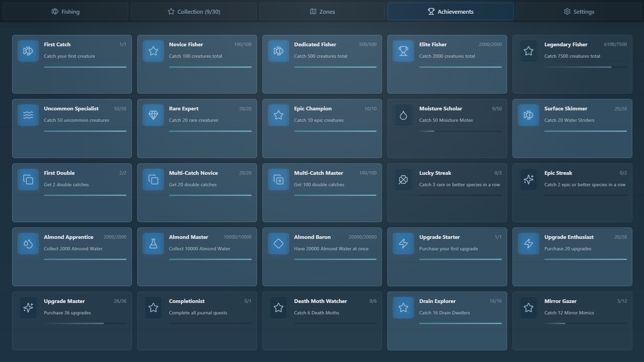This screenshot has width=644, height=362.
Task: Go to the Zones tab
Action: [322, 11]
